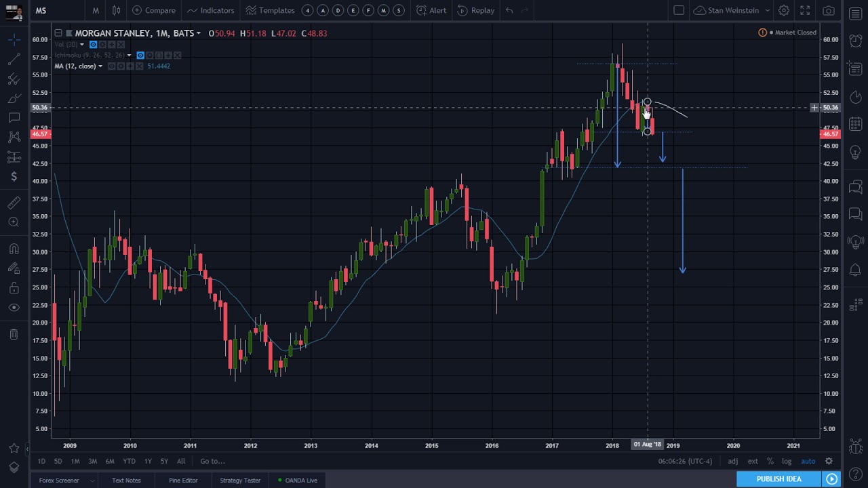Create a new Alert
Screen dimensions: 868x488
431,10
